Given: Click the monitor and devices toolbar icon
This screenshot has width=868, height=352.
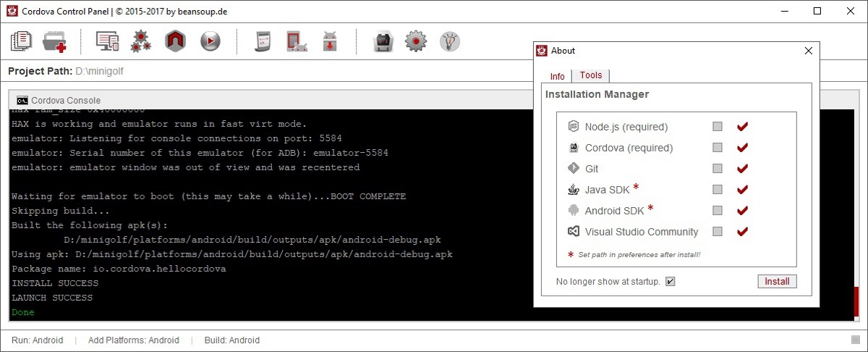Looking at the screenshot, I should tap(108, 41).
